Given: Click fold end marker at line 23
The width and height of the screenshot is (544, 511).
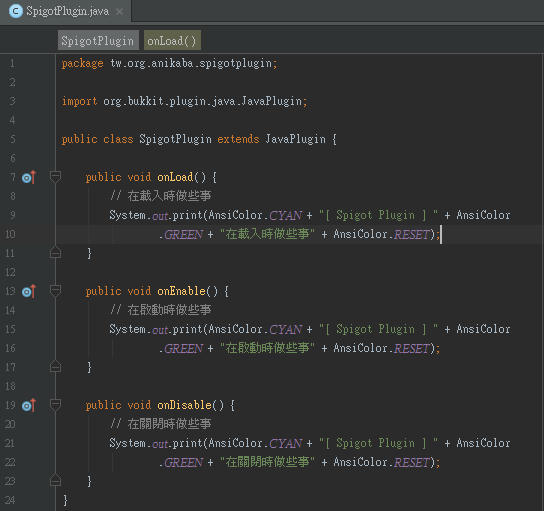Looking at the screenshot, I should pos(55,480).
